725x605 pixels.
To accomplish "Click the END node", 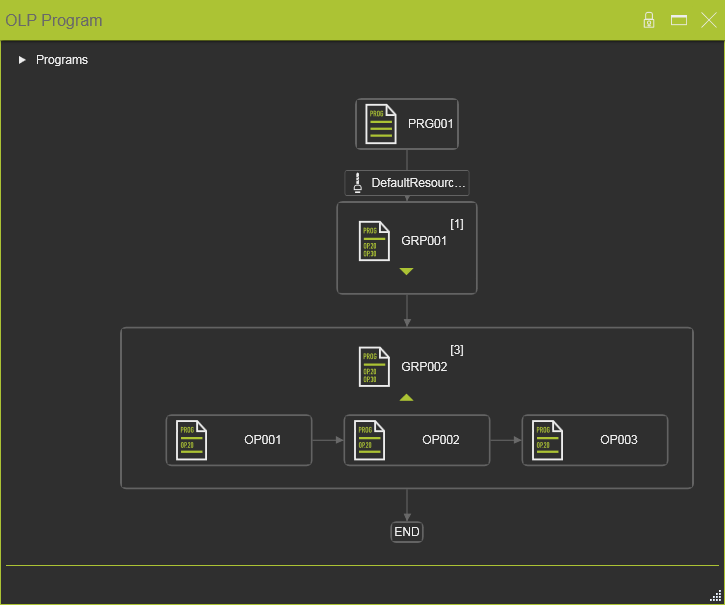I will [x=407, y=532].
